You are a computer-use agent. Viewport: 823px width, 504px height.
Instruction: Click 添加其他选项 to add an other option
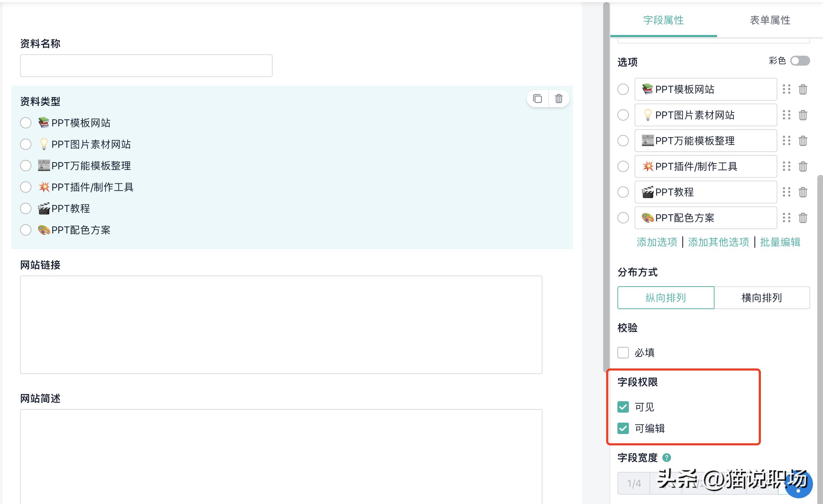pyautogui.click(x=718, y=242)
